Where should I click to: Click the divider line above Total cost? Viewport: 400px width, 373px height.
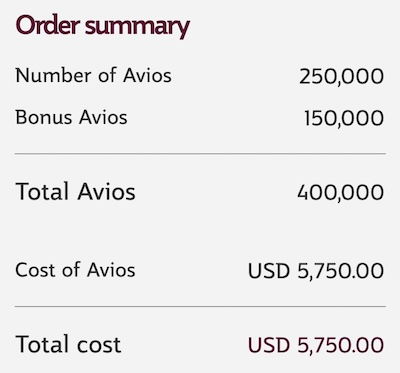pyautogui.click(x=200, y=306)
